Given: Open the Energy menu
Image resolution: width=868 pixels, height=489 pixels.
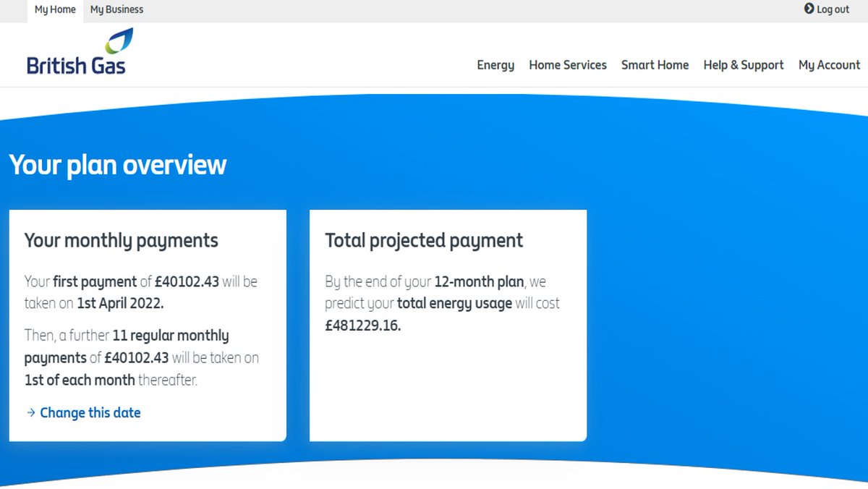Looking at the screenshot, I should tap(495, 65).
